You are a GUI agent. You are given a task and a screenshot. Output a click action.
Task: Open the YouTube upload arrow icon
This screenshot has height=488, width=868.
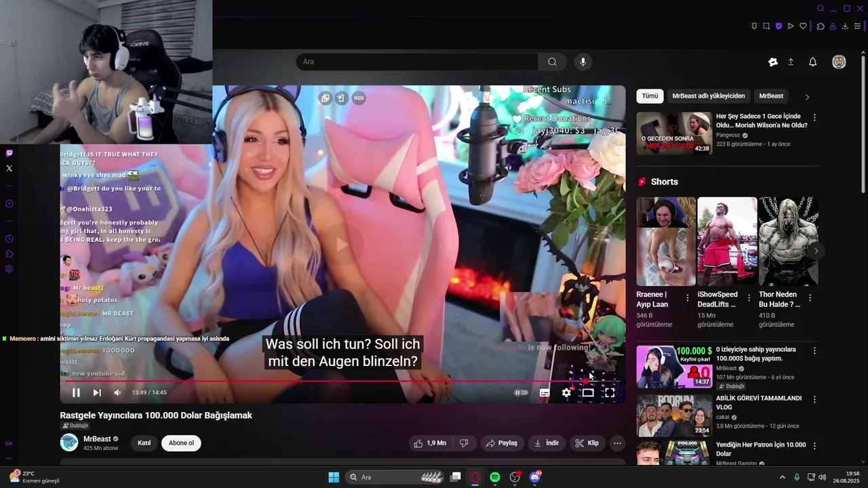click(791, 62)
